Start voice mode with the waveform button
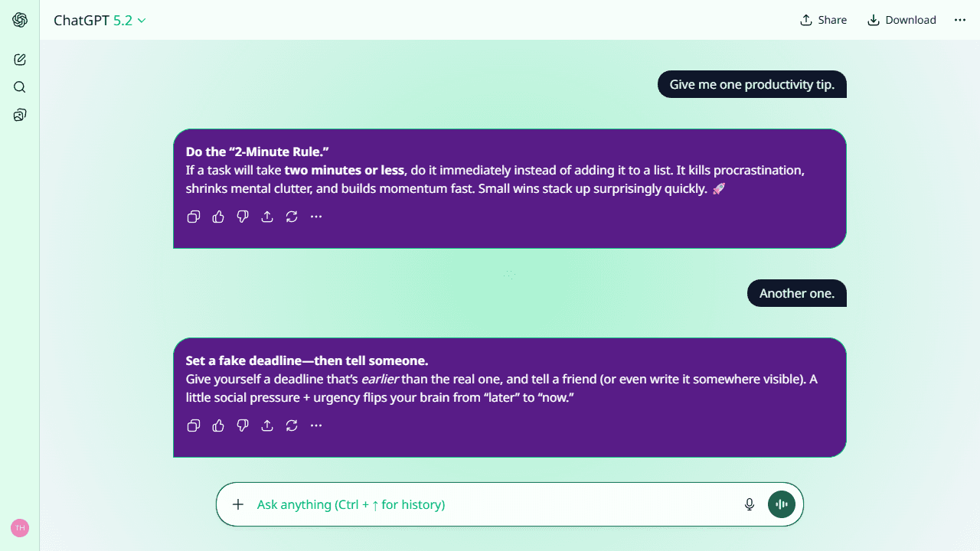This screenshot has height=551, width=980. click(781, 504)
